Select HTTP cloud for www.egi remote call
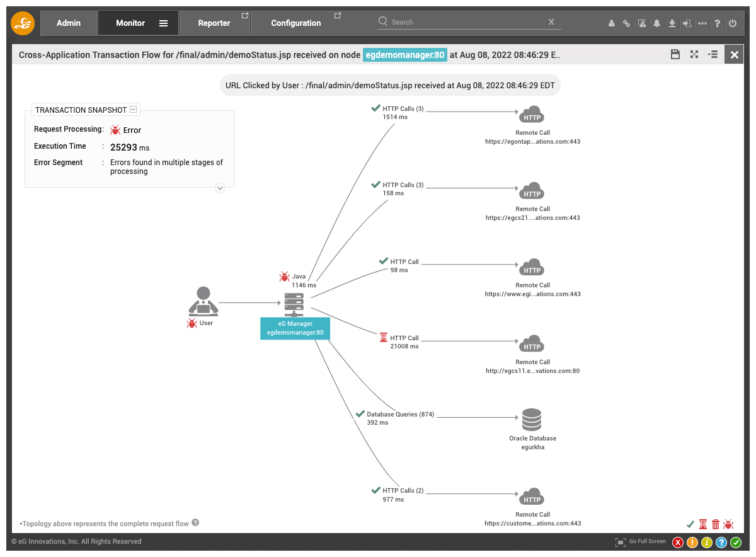The width and height of the screenshot is (756, 557). coord(532,267)
